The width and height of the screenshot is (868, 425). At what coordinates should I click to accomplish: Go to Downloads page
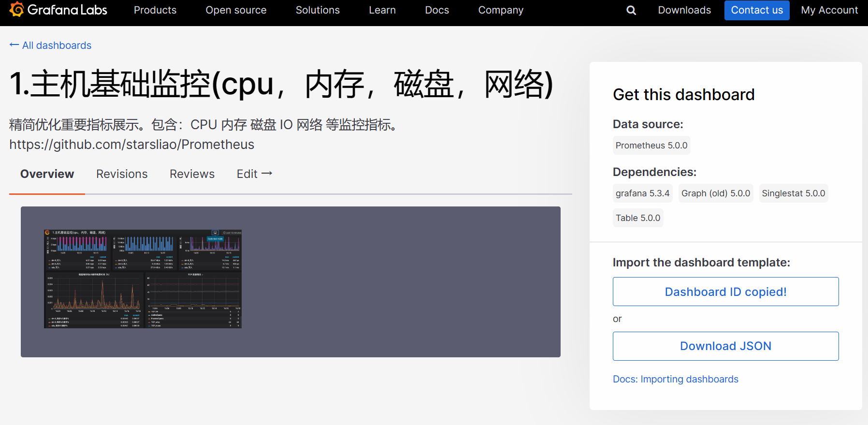[x=684, y=10]
